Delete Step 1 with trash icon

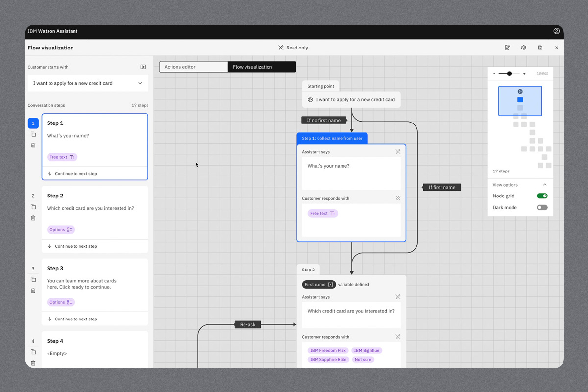click(33, 145)
